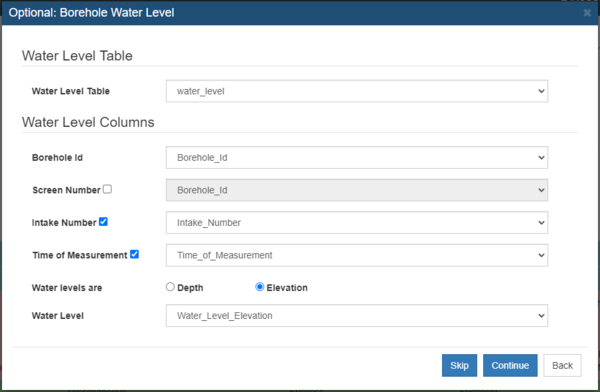The height and width of the screenshot is (392, 600).
Task: Click the Continue button
Action: click(510, 366)
